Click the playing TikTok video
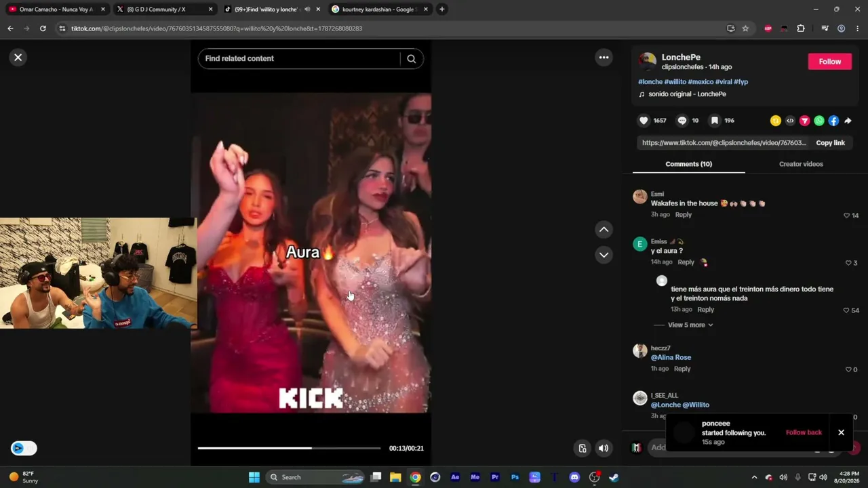The image size is (868, 488). click(311, 252)
